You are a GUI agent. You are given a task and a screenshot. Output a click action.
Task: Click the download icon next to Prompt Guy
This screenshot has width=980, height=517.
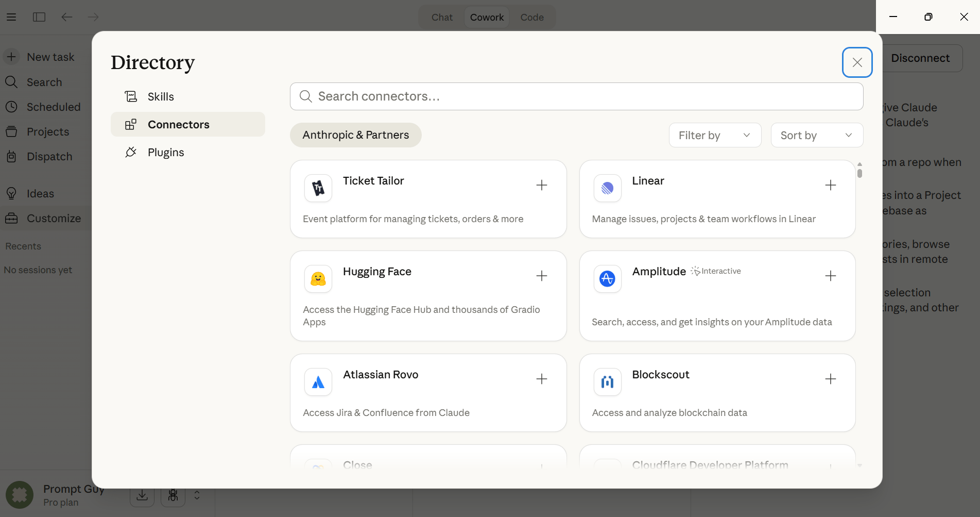tap(142, 495)
